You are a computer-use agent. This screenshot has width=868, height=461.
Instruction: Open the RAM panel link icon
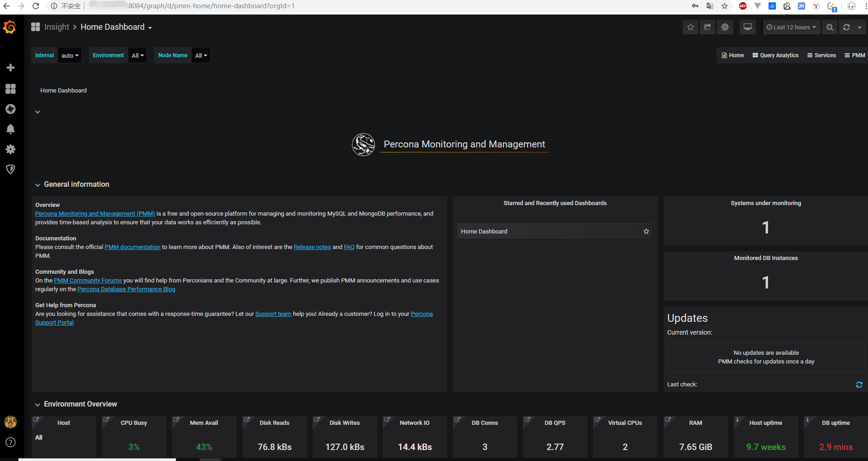coord(668,419)
